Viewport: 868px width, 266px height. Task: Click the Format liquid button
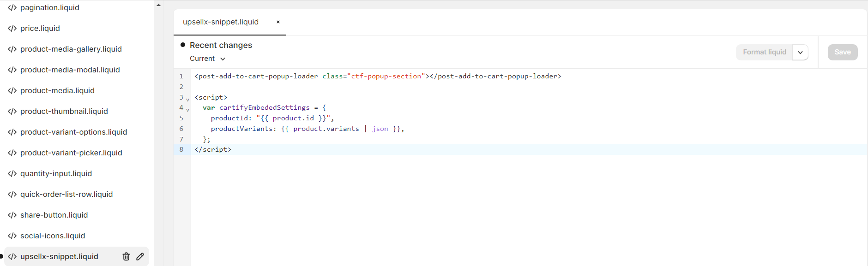click(x=764, y=52)
